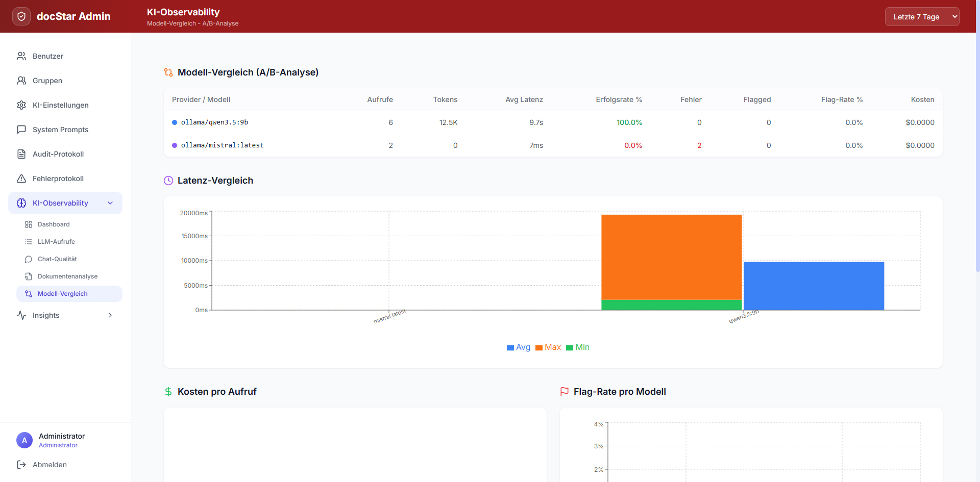Open Benutzer via its people icon

21,56
